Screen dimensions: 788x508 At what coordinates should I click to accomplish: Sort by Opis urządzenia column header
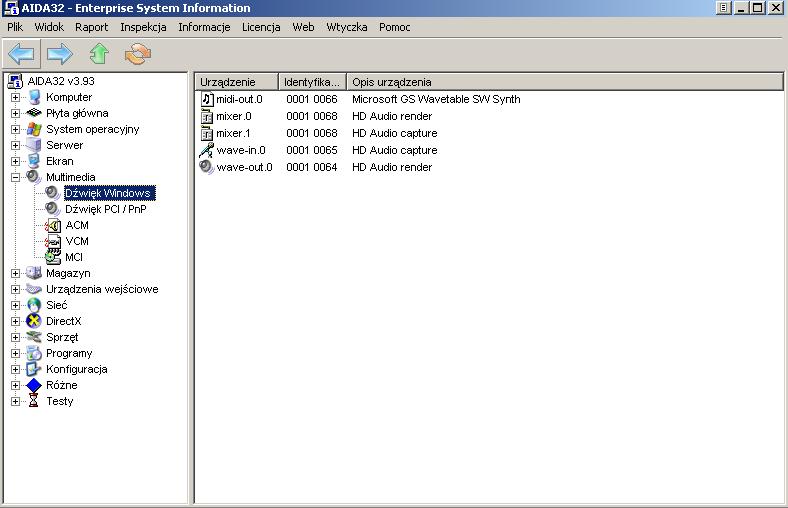565,82
